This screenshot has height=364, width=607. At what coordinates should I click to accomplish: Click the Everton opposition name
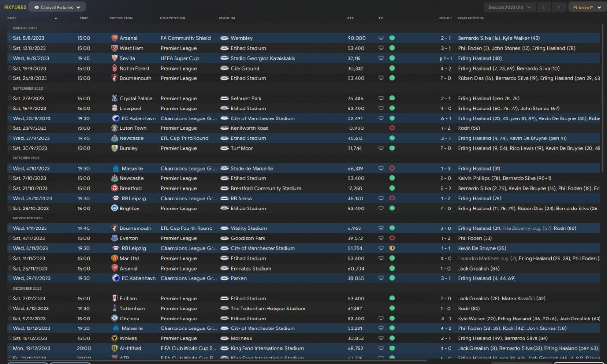129,238
